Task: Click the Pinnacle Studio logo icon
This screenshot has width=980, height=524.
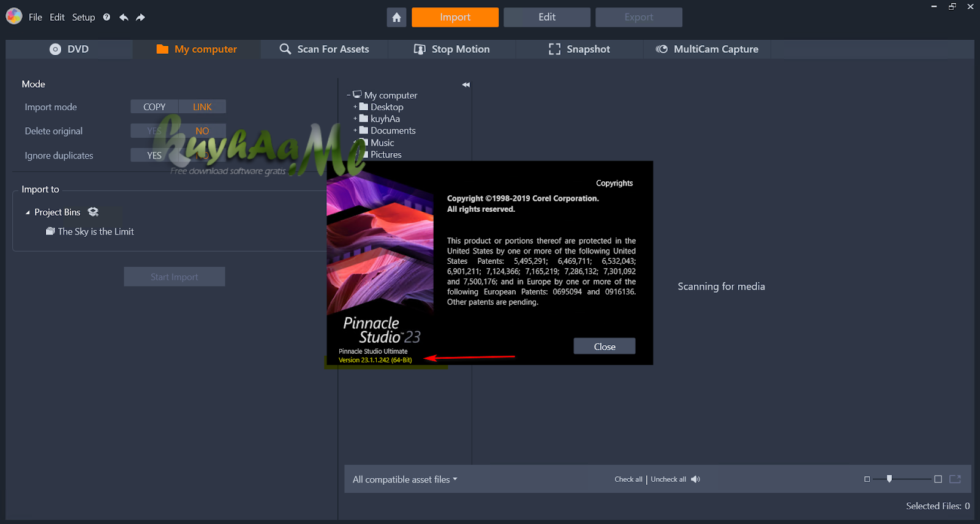Action: 13,17
